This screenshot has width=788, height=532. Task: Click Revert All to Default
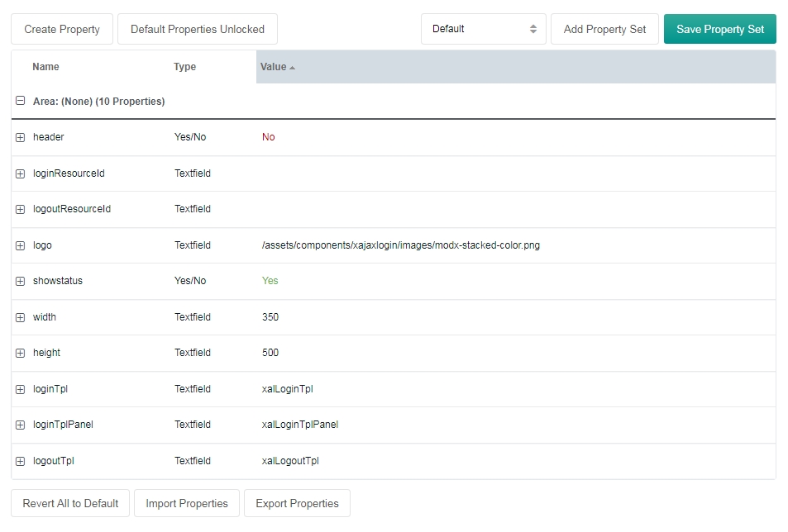point(70,503)
